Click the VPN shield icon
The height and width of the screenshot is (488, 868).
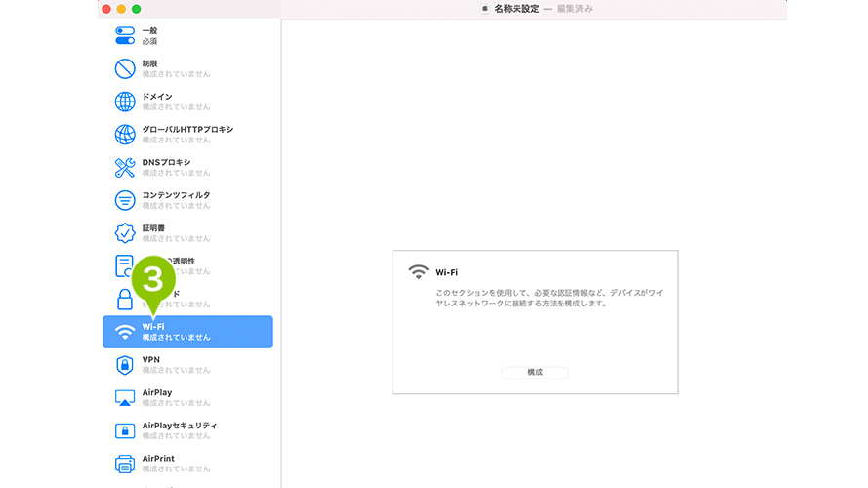tap(125, 365)
